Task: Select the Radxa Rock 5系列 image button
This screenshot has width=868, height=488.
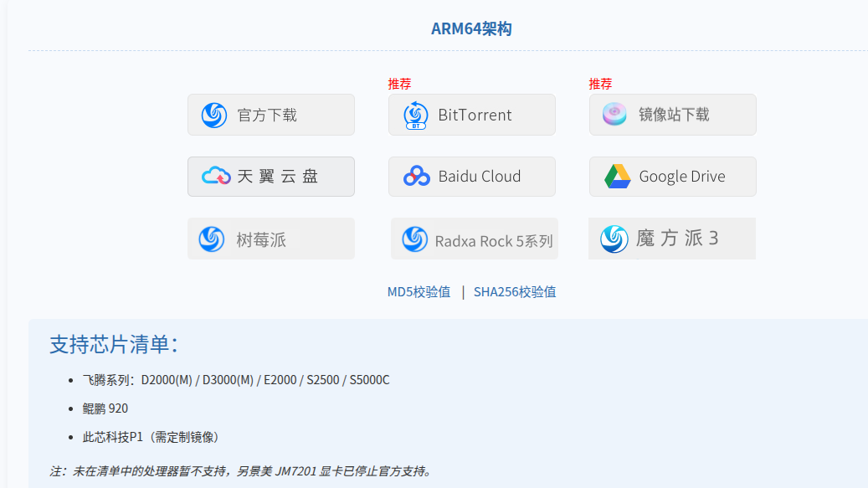Action: pyautogui.click(x=475, y=239)
